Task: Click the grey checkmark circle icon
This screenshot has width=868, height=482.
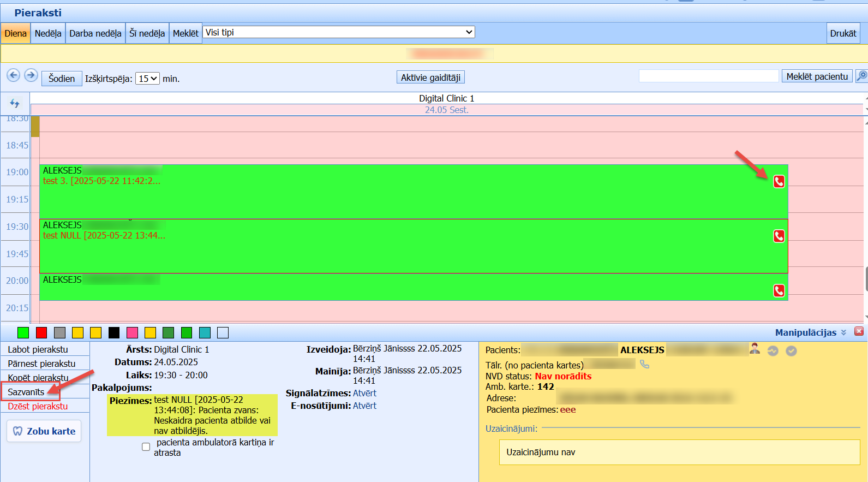Action: (x=791, y=351)
